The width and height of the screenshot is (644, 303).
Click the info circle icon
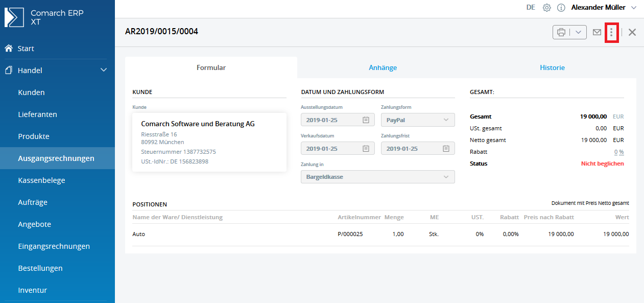click(561, 8)
